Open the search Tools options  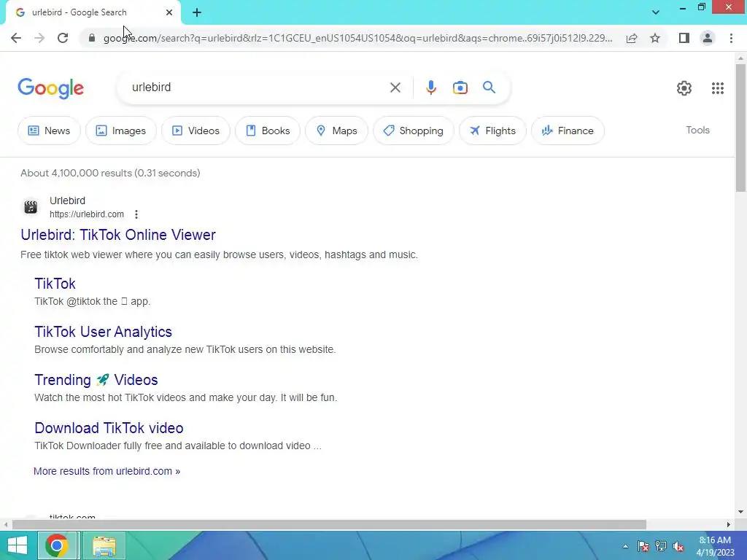coord(697,130)
